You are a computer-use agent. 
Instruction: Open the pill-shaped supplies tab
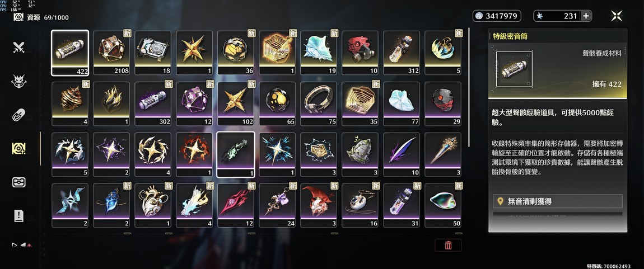(x=18, y=115)
